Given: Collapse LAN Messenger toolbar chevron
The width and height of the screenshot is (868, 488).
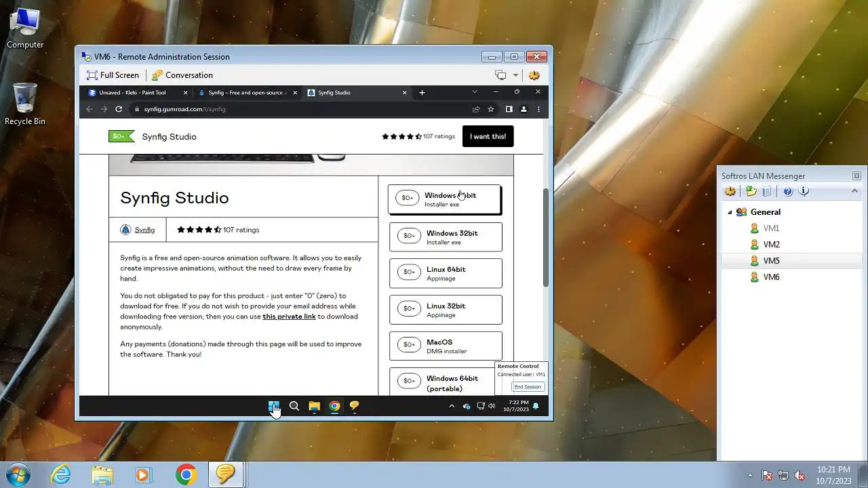Looking at the screenshot, I should pyautogui.click(x=854, y=191).
